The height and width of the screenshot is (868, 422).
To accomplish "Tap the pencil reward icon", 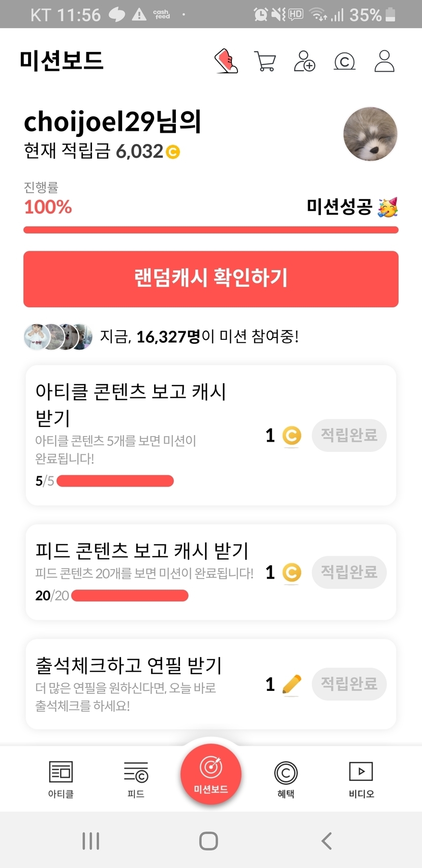I will click(x=291, y=684).
